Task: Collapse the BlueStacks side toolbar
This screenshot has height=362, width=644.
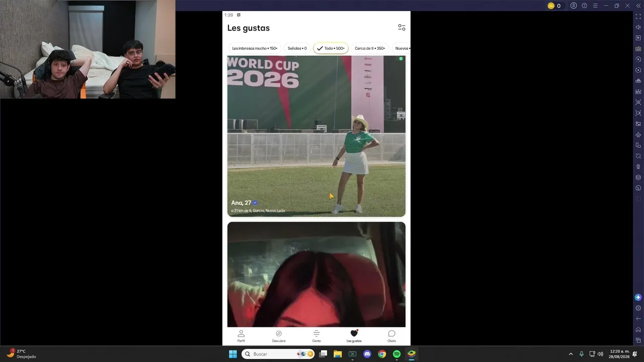Action: 638,6
